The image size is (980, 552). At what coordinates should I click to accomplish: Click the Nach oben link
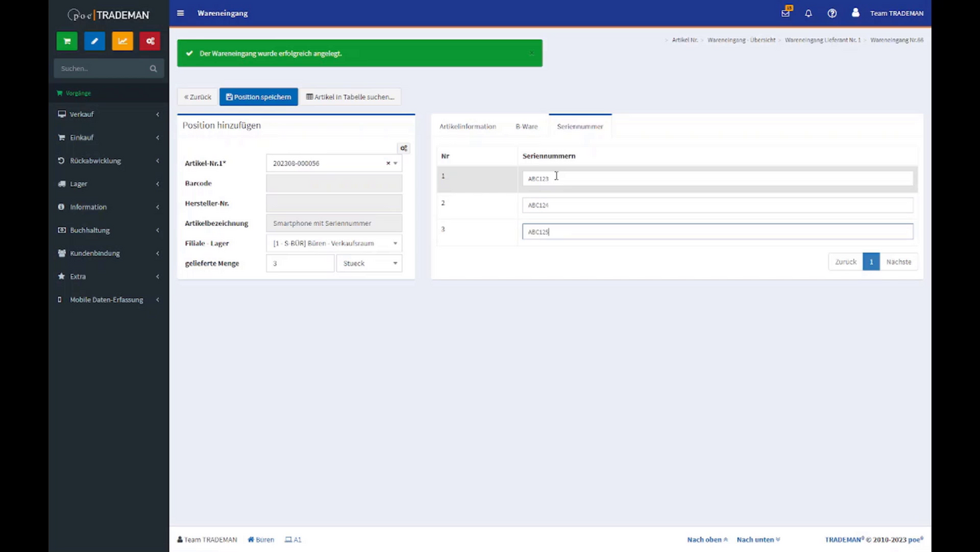707,539
